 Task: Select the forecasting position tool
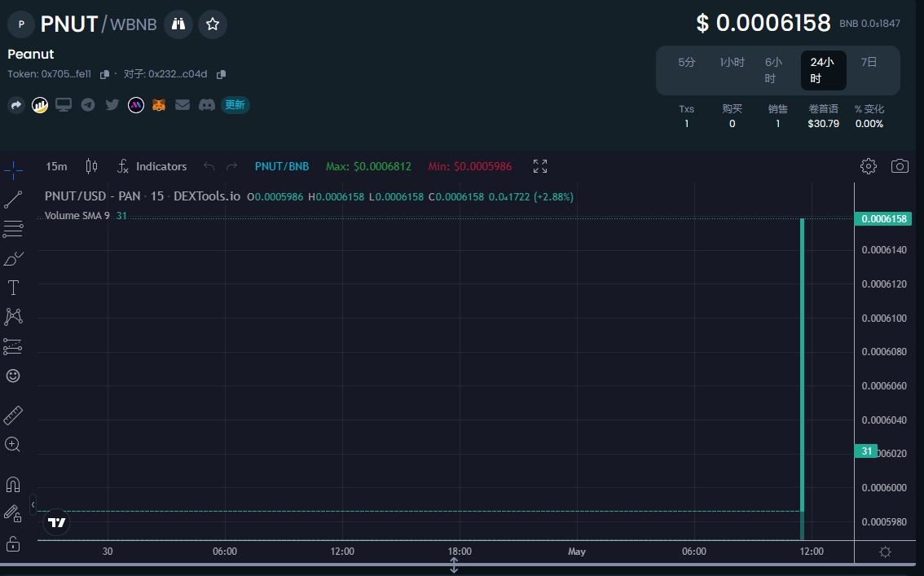(13, 346)
